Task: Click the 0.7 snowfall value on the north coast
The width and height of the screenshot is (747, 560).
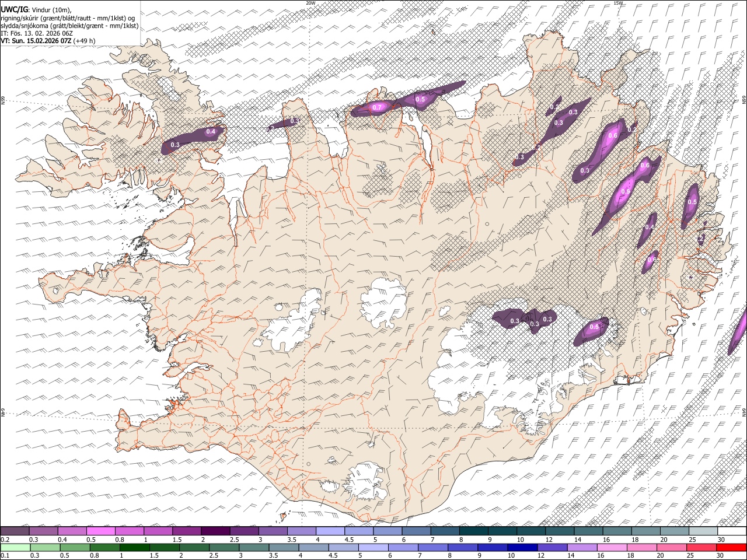Action: coord(377,107)
